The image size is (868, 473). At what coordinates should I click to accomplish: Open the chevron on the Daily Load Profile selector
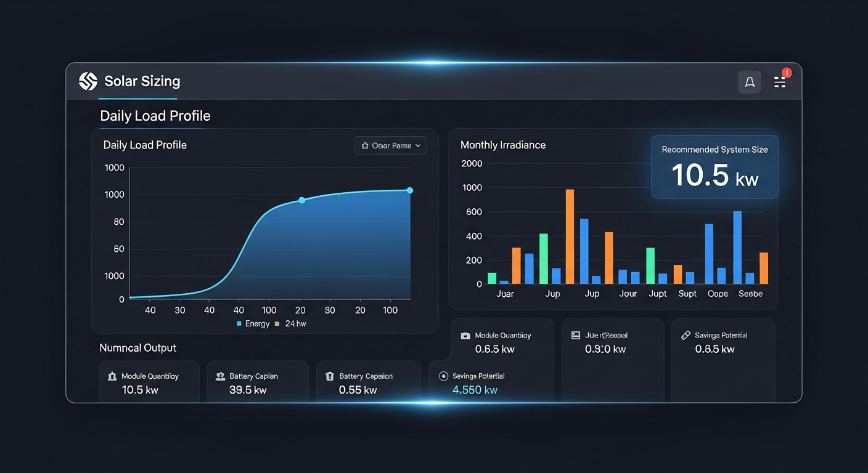click(418, 145)
